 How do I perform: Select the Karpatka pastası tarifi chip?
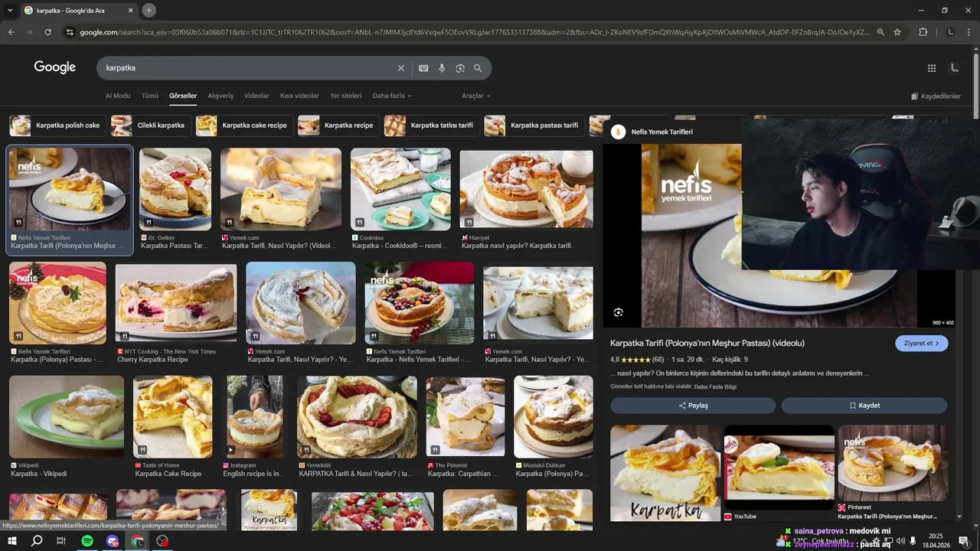click(534, 126)
